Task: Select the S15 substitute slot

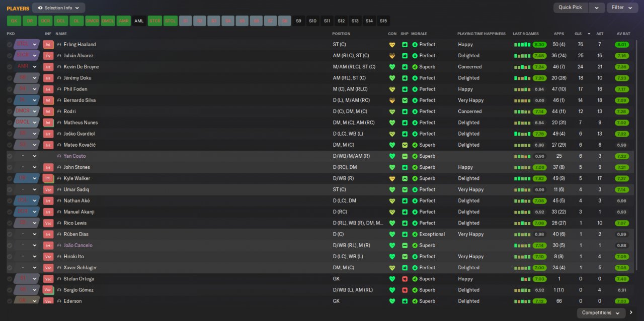Action: (383, 21)
